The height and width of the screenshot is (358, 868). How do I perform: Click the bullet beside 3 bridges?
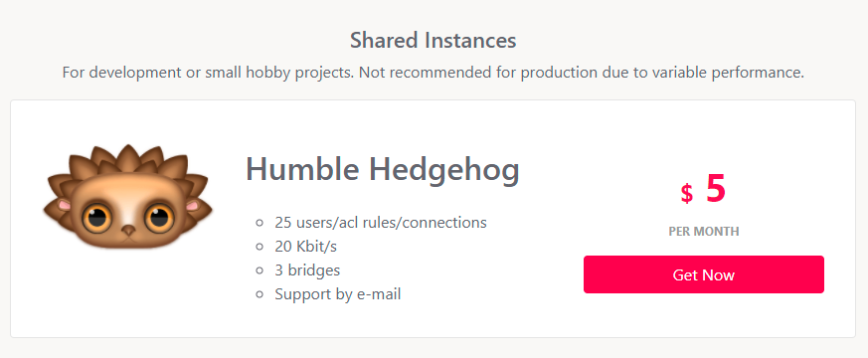(260, 270)
